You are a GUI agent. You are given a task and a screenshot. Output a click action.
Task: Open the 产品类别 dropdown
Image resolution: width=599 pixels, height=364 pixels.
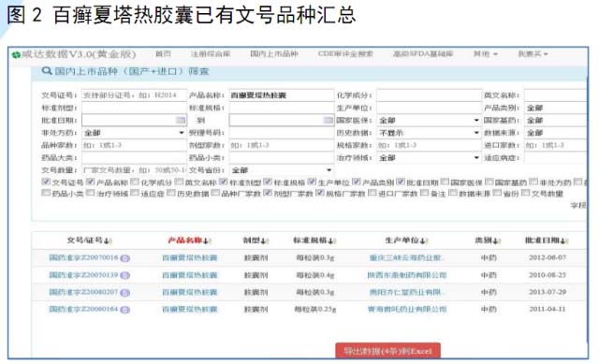pyautogui.click(x=555, y=109)
